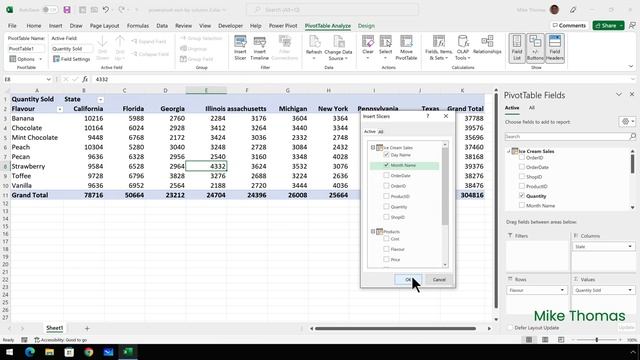Switch to the Power Pivot tab
Screen dimensions: 640x360
[283, 26]
